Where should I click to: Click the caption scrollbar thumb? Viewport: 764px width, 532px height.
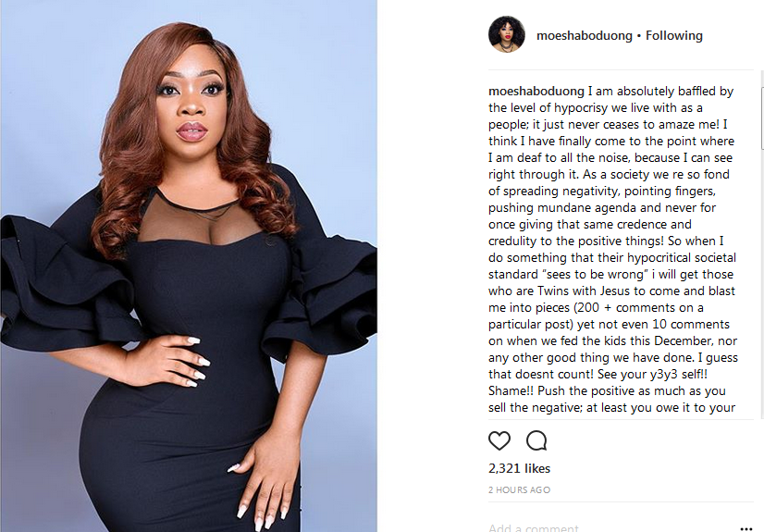[x=762, y=118]
